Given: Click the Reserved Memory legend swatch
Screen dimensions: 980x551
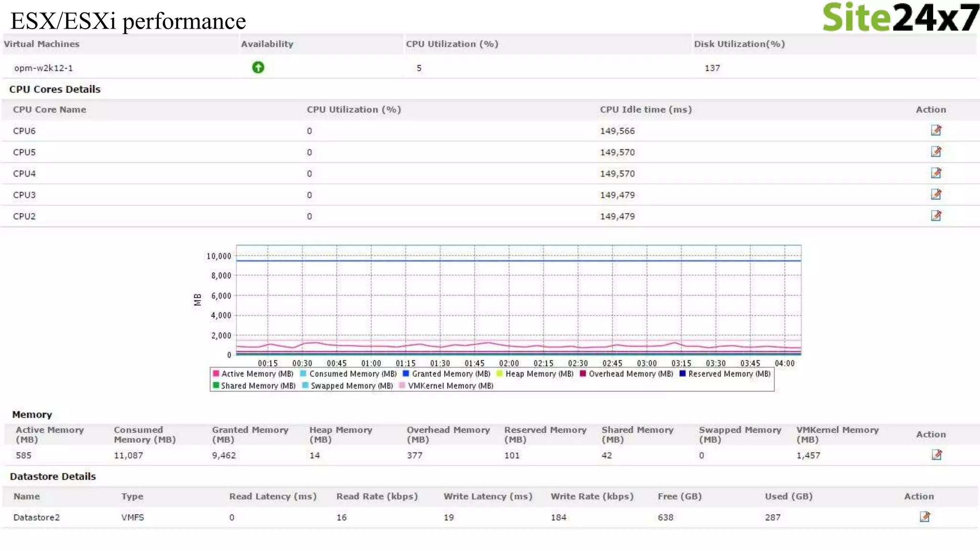Looking at the screenshot, I should click(x=682, y=374).
